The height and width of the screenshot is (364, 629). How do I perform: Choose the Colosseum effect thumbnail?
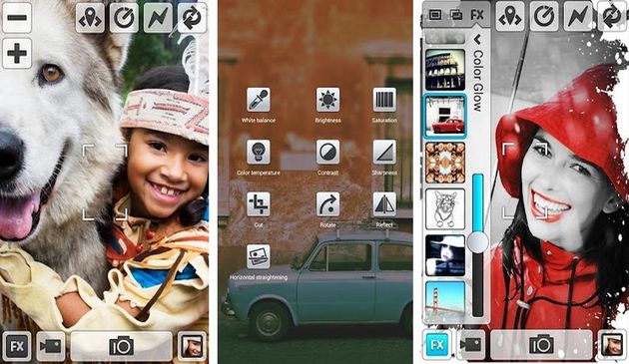445,70
